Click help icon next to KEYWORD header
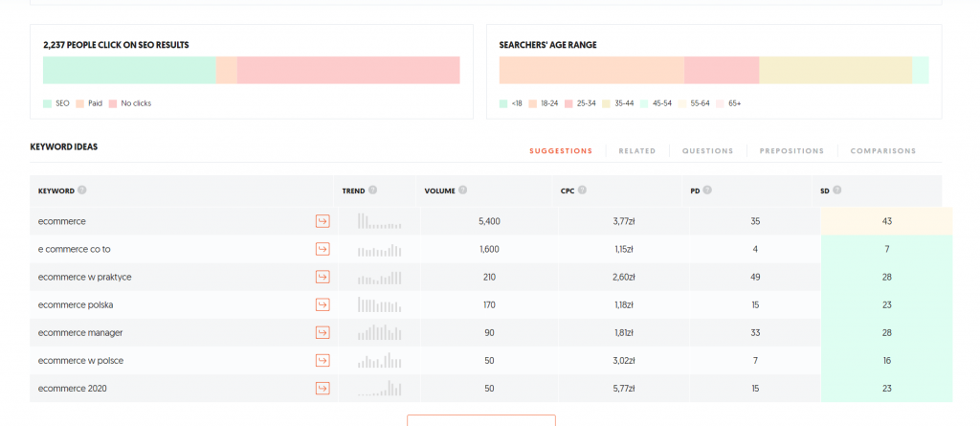This screenshot has width=980, height=426. pos(82,191)
